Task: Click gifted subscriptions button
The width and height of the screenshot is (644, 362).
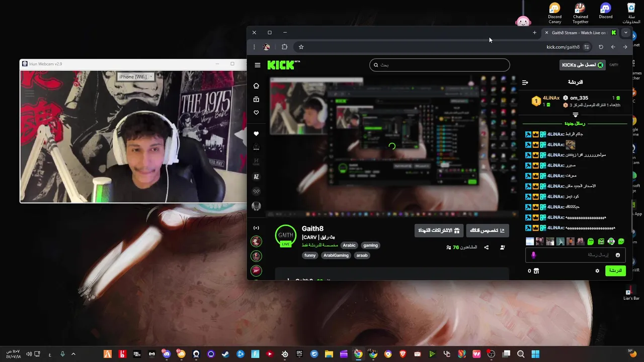Action: tap(439, 230)
